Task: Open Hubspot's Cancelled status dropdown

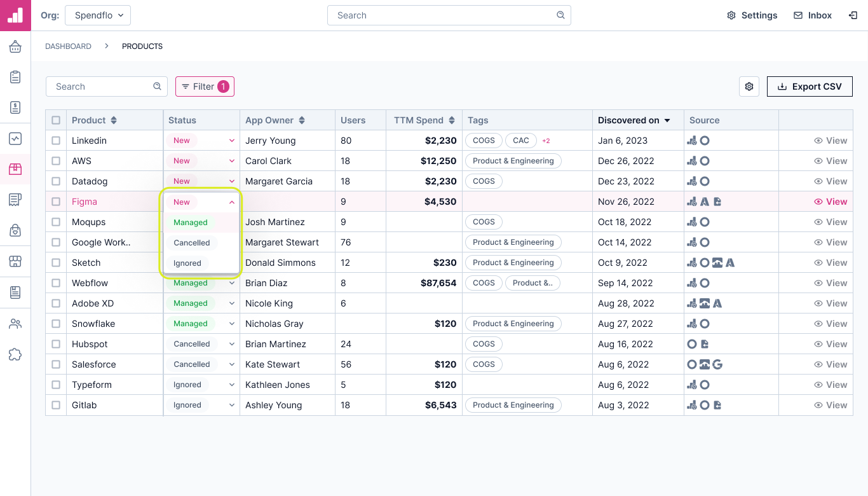Action: [x=201, y=344]
